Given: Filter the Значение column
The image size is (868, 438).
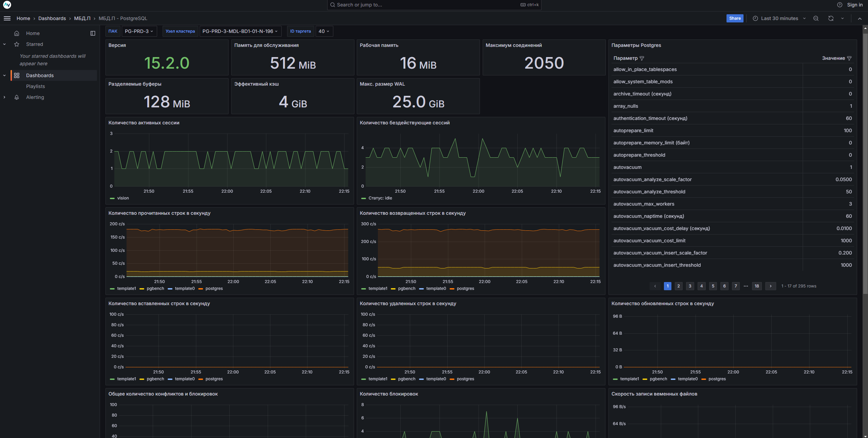Looking at the screenshot, I should tap(849, 58).
